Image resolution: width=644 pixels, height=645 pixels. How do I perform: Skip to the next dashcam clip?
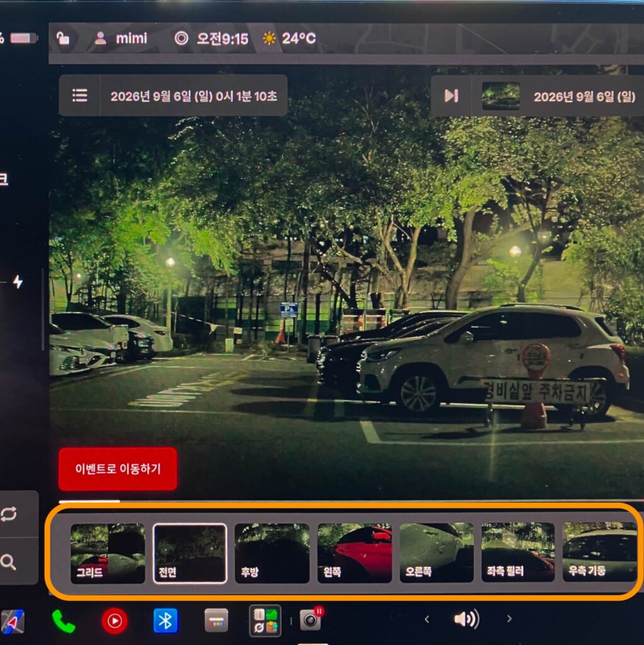click(451, 96)
